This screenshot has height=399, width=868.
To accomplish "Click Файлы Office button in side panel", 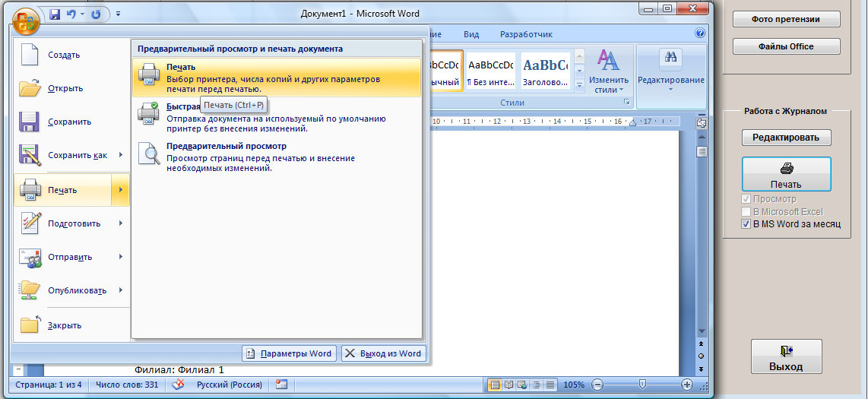I will (x=786, y=46).
